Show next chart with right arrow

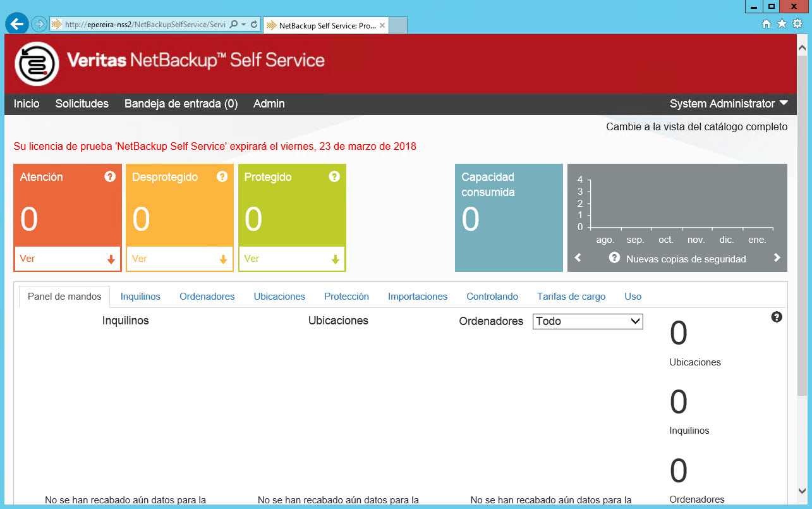tap(777, 258)
